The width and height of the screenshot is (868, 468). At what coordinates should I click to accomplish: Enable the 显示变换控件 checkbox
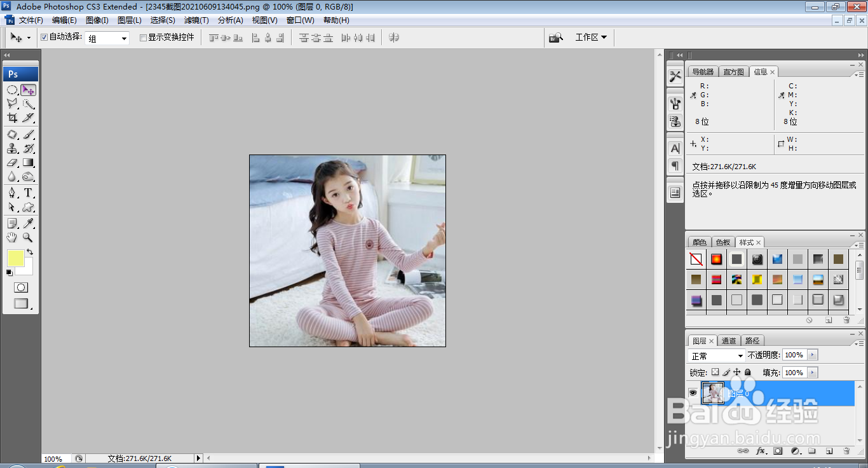click(143, 38)
